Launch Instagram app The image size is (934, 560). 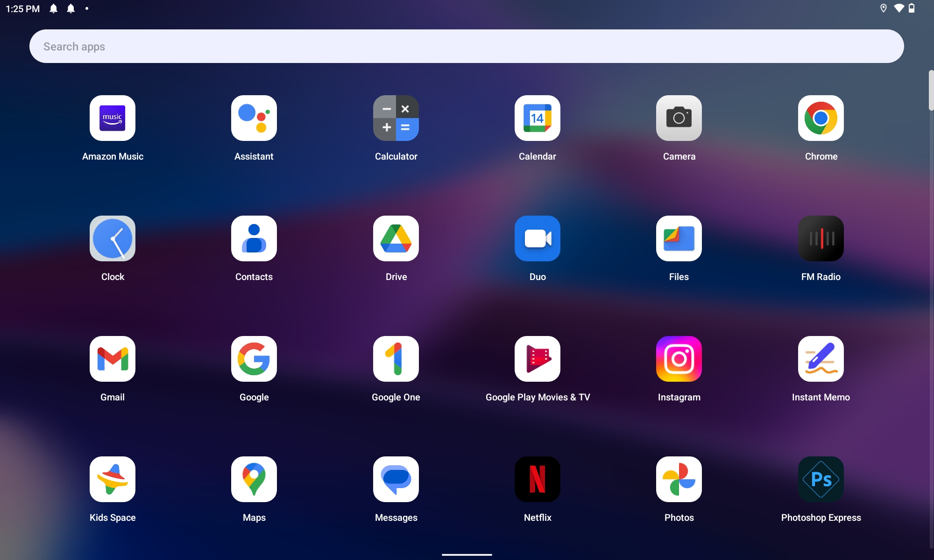point(679,359)
